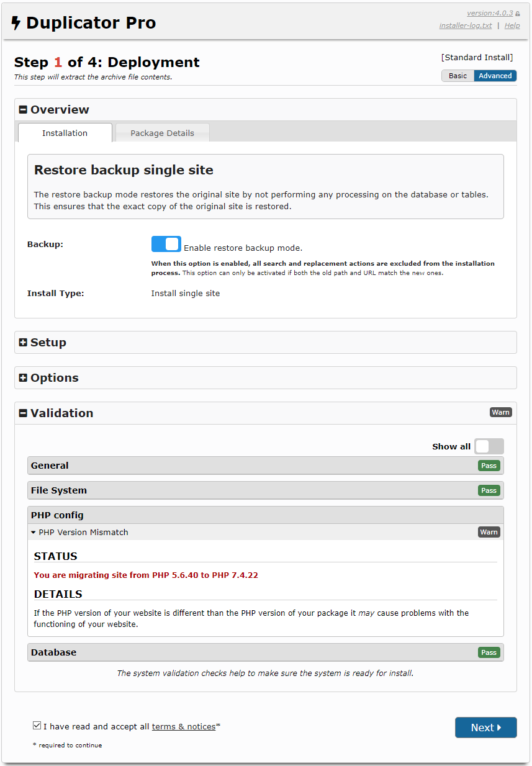532x766 pixels.
Task: Click the 'Restore backup single site' heading
Action: (x=124, y=170)
